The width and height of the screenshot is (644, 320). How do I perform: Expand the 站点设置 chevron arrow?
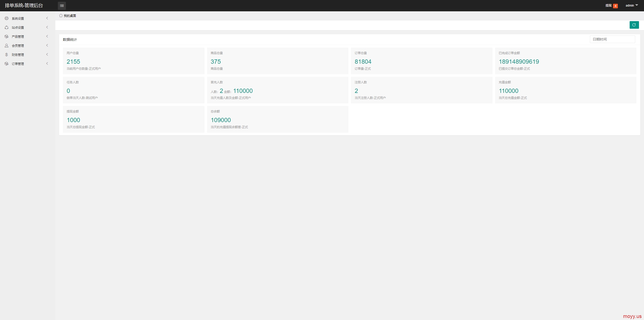coord(47,27)
